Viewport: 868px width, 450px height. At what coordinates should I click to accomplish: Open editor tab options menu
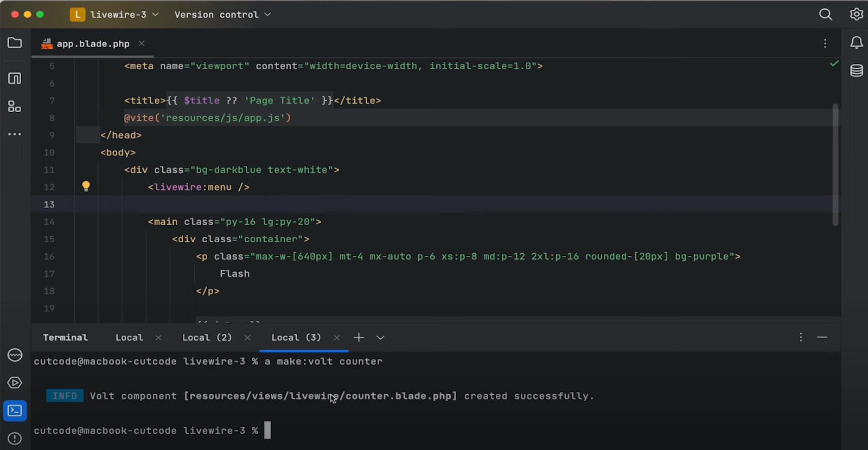pyautogui.click(x=825, y=43)
